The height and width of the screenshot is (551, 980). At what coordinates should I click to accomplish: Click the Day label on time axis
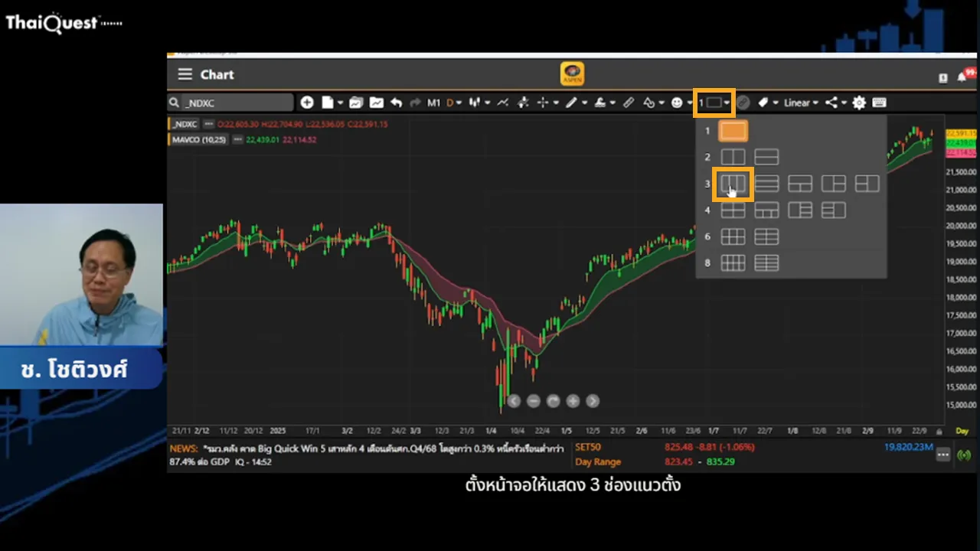tap(962, 431)
